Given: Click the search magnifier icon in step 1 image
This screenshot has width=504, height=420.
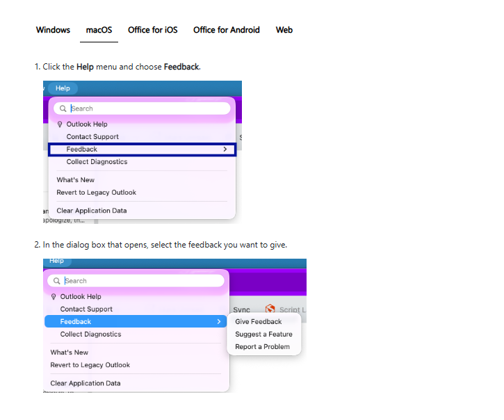Looking at the screenshot, I should pos(63,108).
